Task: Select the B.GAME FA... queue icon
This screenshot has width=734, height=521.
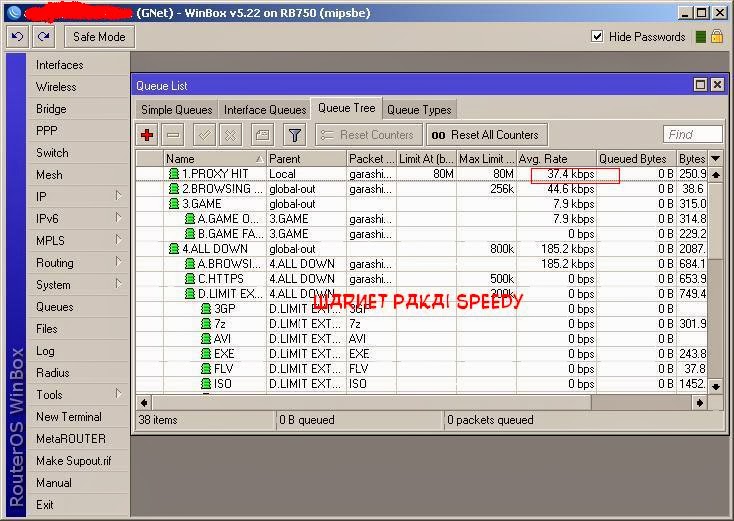Action: [190, 234]
